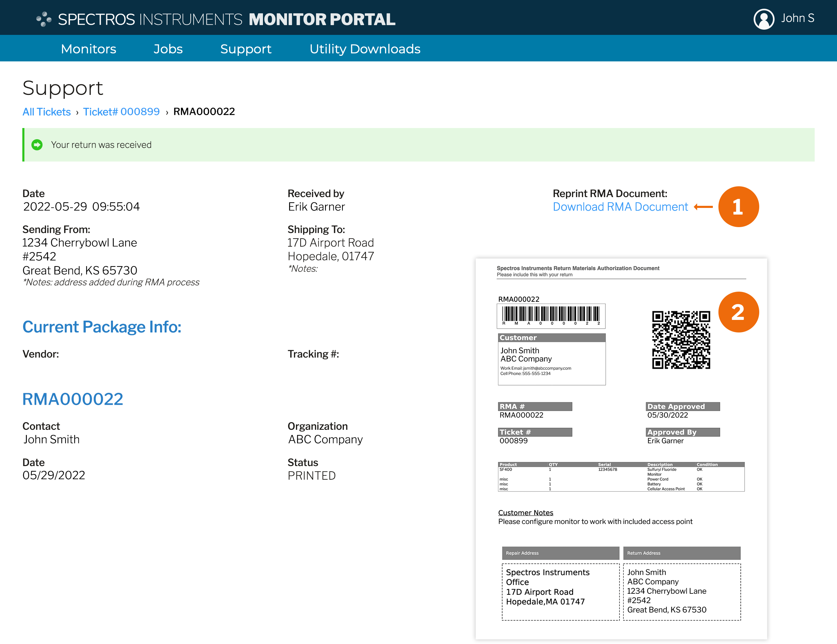Click the green arrow status icon
This screenshot has height=644, width=837.
point(37,145)
